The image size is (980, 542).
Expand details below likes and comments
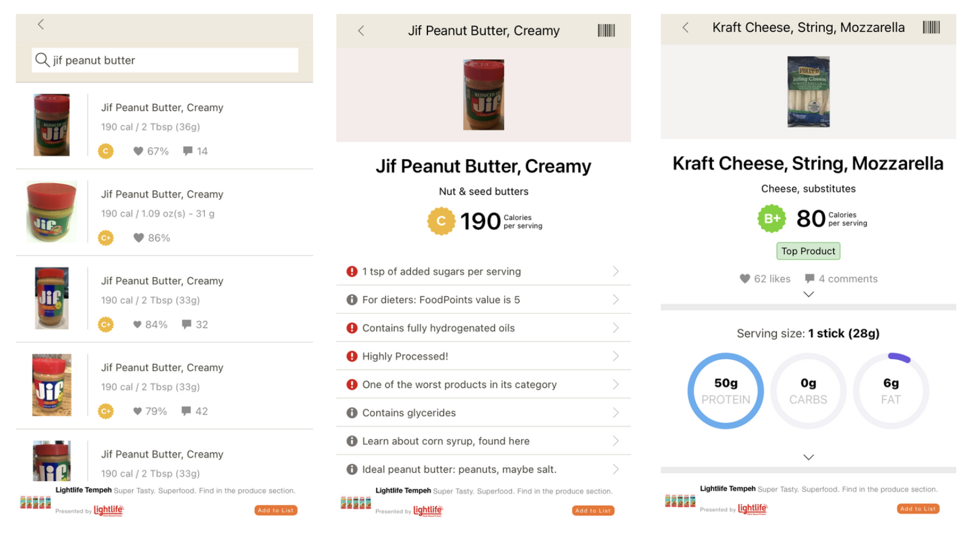click(809, 294)
